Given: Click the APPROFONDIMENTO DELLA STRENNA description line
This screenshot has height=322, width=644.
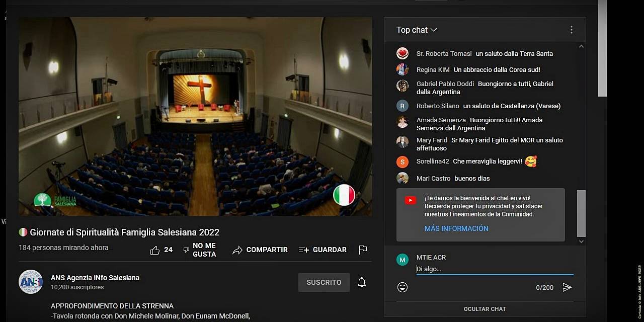Looking at the screenshot, I should [x=112, y=306].
